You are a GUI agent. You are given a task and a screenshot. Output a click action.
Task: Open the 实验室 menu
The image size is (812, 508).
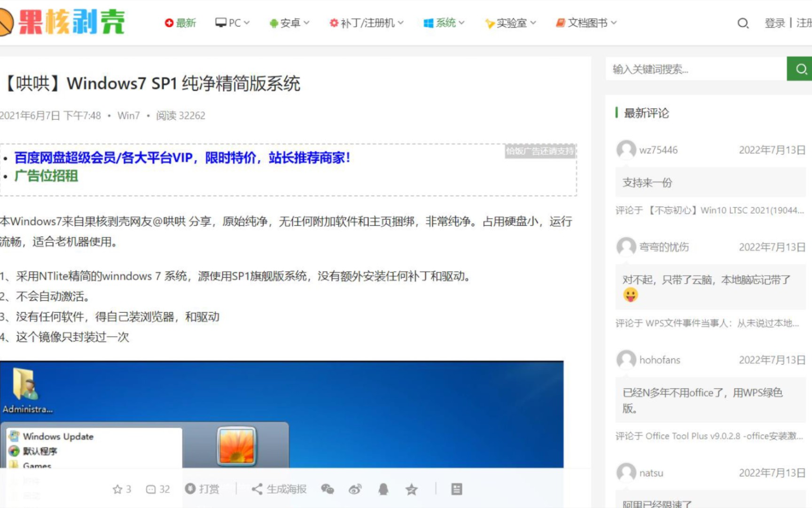click(x=509, y=23)
